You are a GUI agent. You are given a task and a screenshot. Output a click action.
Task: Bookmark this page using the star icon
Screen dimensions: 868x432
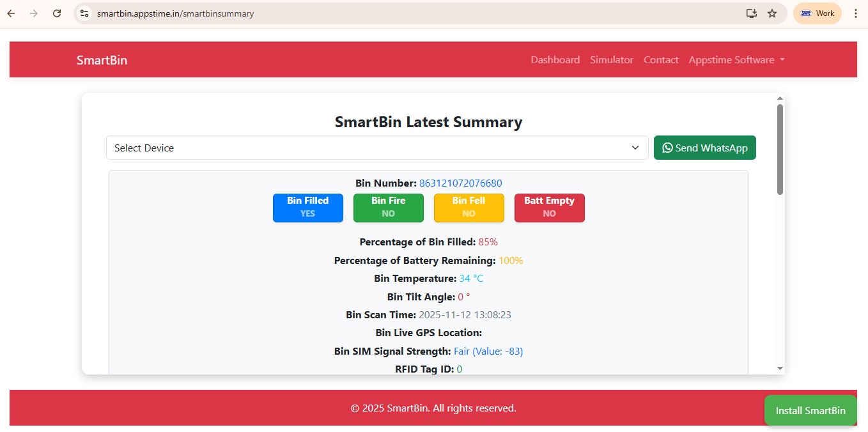772,13
